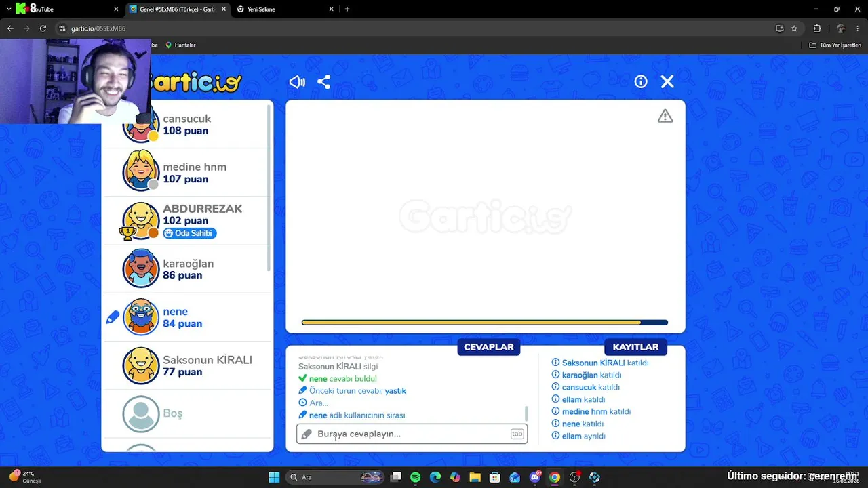Open File Explorer from the taskbar
868x488 pixels.
475,477
